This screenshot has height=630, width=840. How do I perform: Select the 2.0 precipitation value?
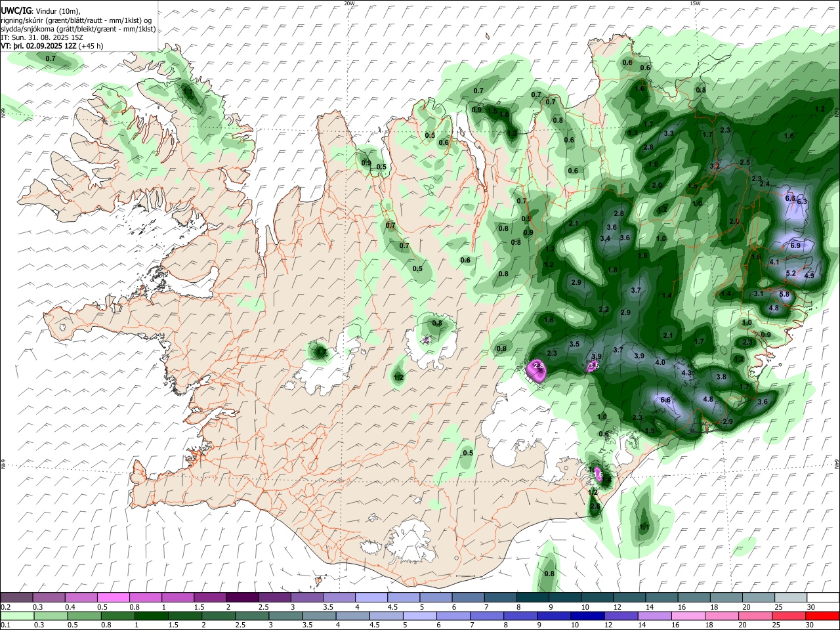point(657,186)
